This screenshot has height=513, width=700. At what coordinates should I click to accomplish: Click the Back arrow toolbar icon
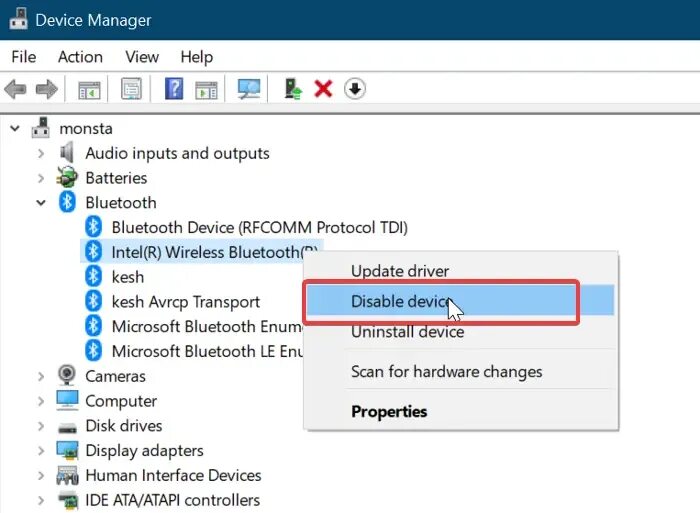click(x=16, y=89)
